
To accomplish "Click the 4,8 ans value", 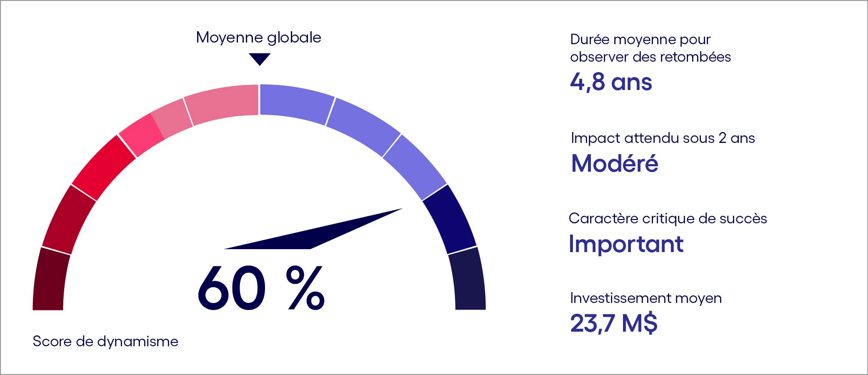I will pyautogui.click(x=611, y=82).
